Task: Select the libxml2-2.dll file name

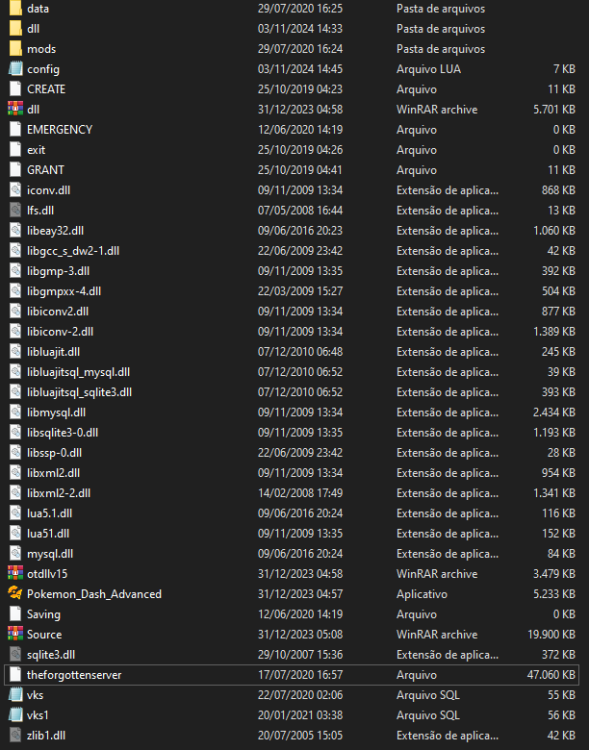Action: click(x=59, y=493)
